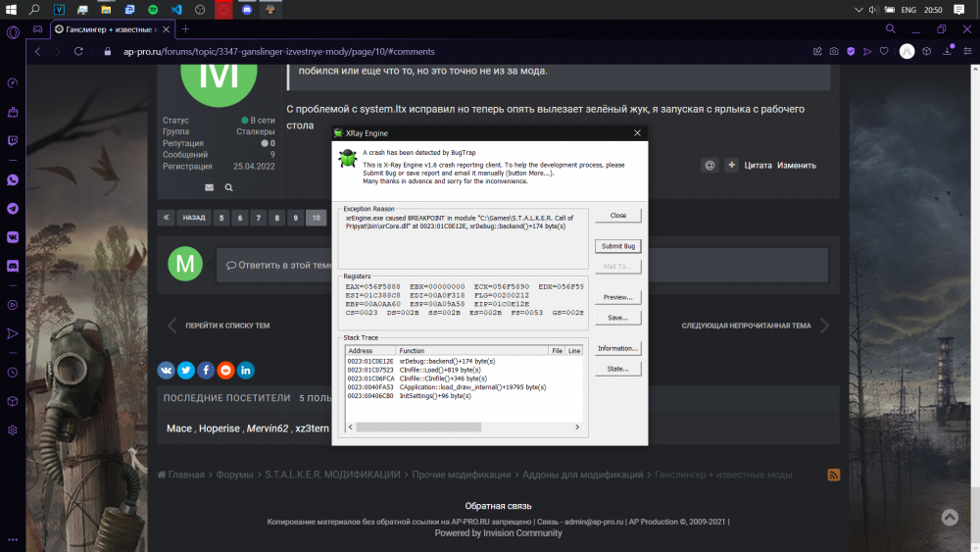Open Windows Start menu
The image size is (980, 552).
11,10
